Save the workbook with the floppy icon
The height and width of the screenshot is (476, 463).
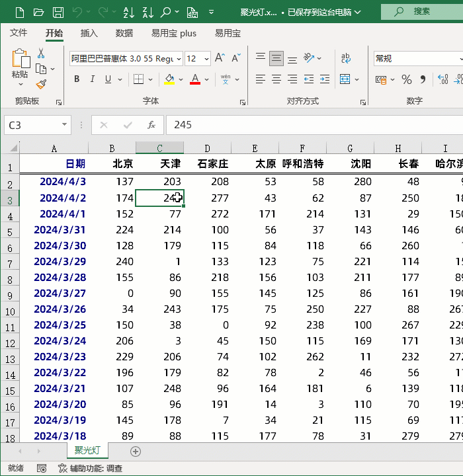pos(58,13)
